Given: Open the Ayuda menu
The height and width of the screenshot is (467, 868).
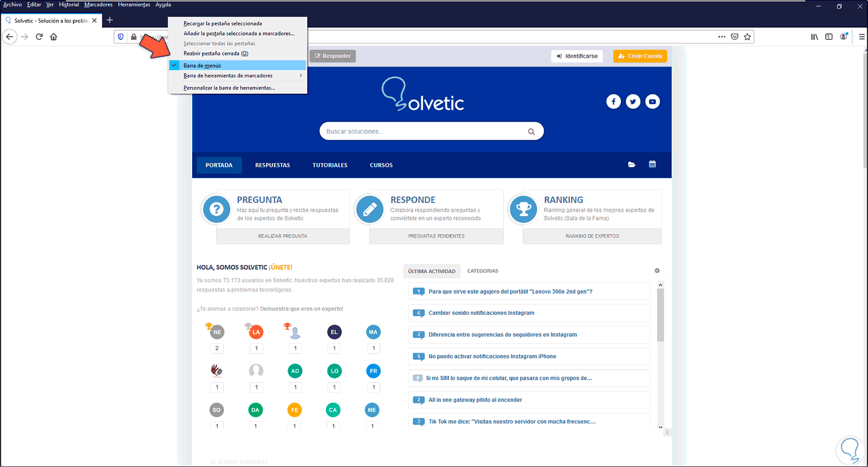Looking at the screenshot, I should click(x=163, y=5).
